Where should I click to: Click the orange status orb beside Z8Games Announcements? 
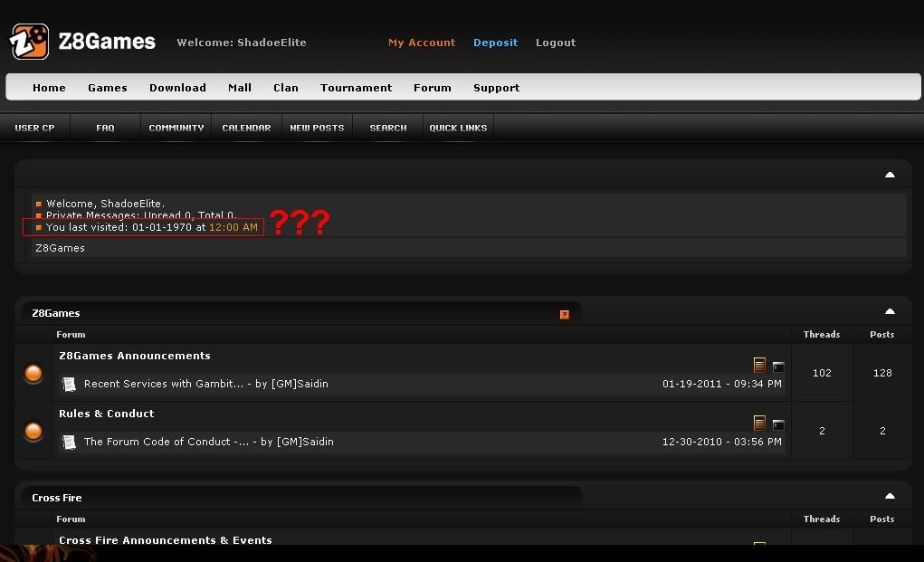33,373
